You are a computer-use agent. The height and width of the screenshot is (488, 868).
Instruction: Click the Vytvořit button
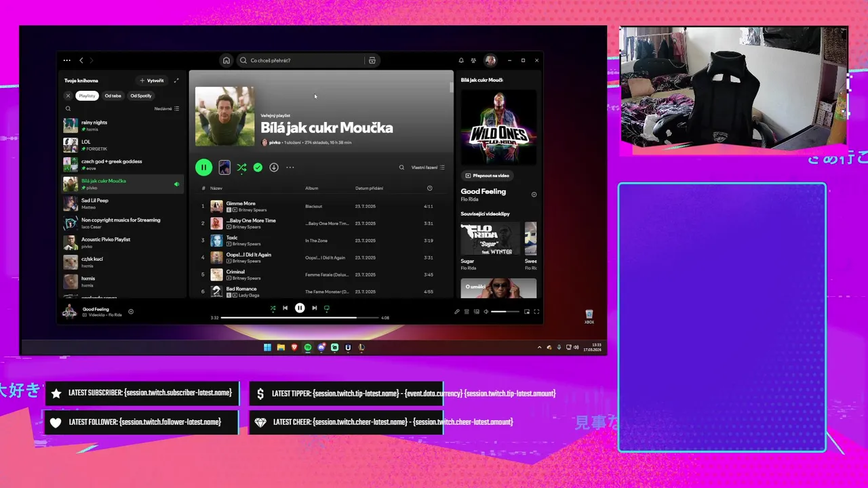152,80
